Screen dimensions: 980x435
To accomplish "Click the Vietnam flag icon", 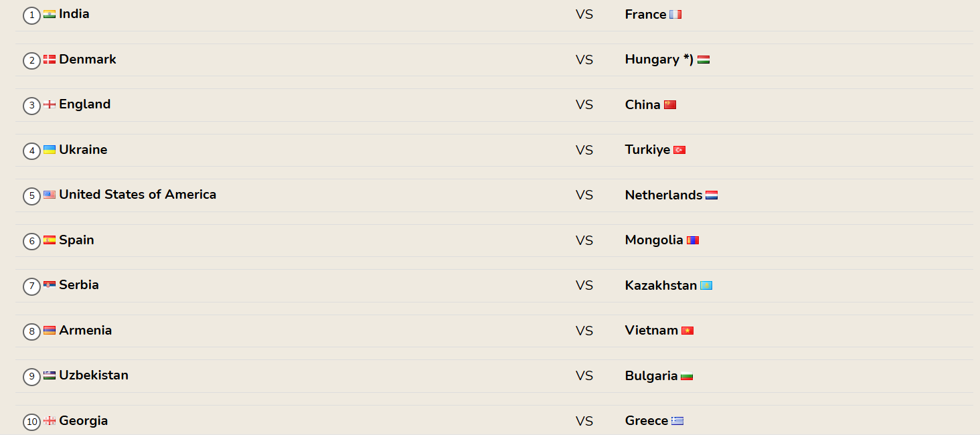I will click(687, 331).
